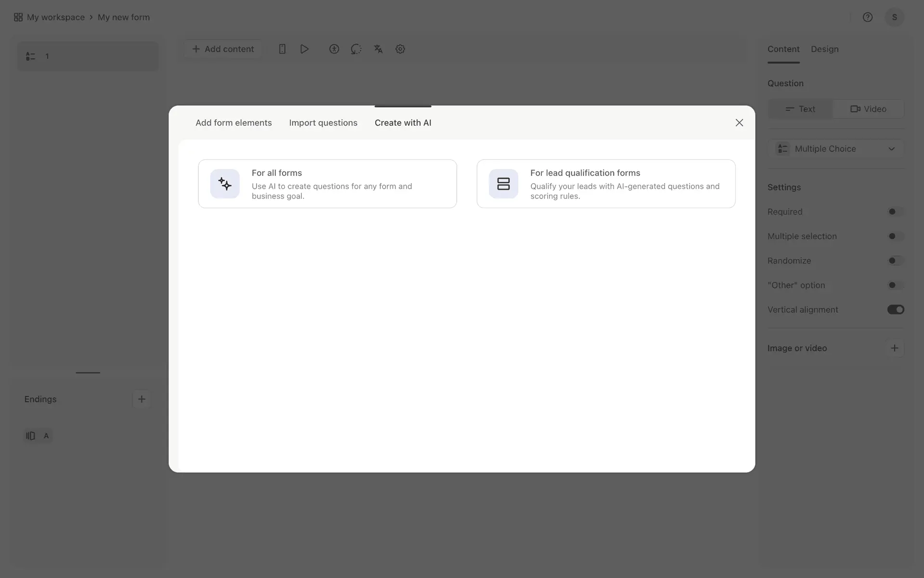The height and width of the screenshot is (578, 924).
Task: Click the mobile preview icon in toolbar
Action: [x=282, y=49]
